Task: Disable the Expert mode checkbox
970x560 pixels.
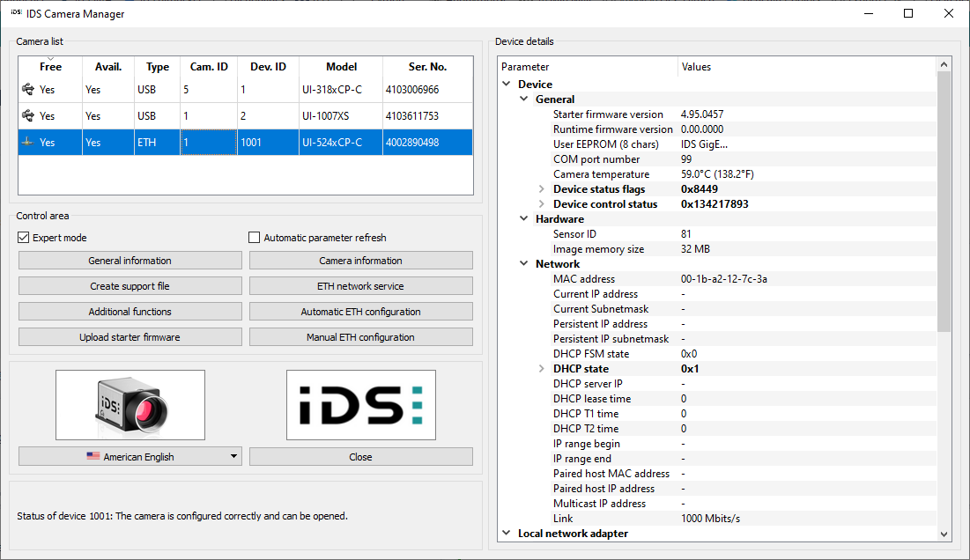Action: click(24, 238)
